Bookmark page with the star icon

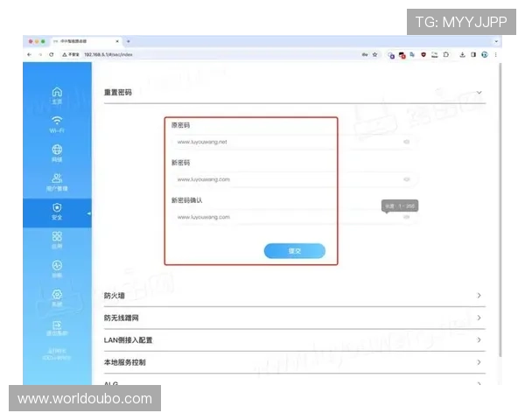coord(375,54)
